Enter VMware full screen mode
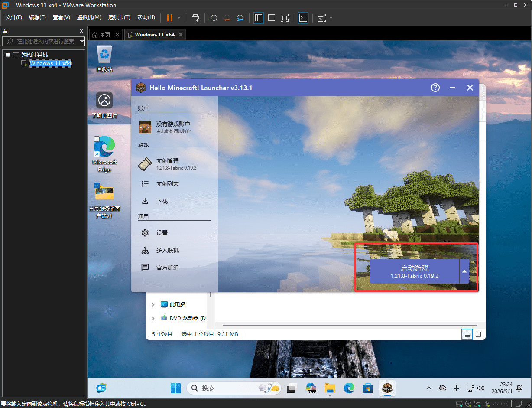This screenshot has width=532, height=408. [x=285, y=18]
